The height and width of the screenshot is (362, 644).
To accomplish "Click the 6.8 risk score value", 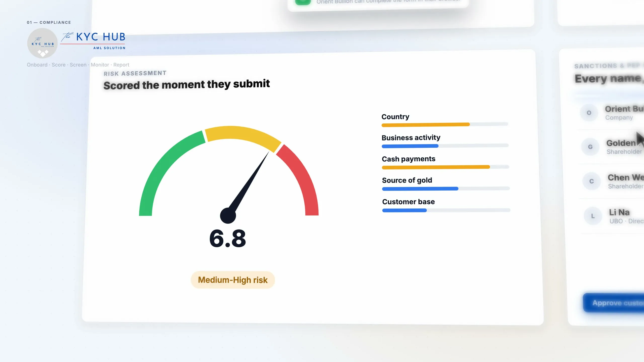I will tap(228, 238).
